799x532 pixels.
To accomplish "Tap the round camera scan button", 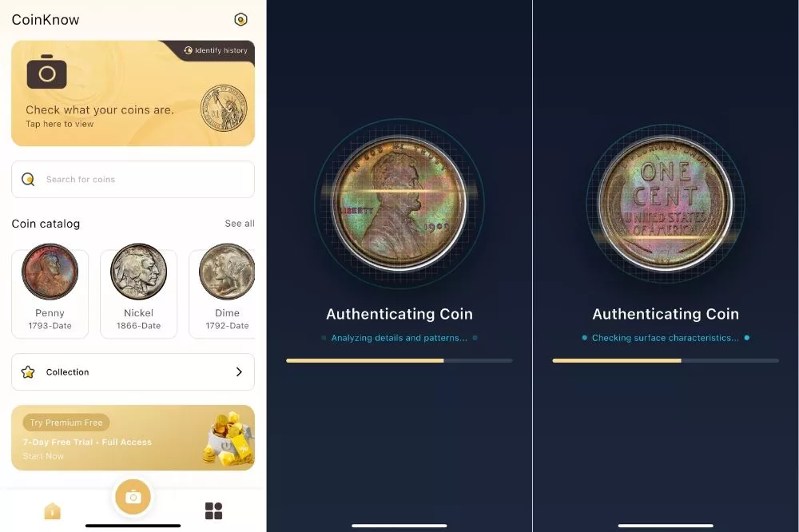I will pyautogui.click(x=133, y=497).
